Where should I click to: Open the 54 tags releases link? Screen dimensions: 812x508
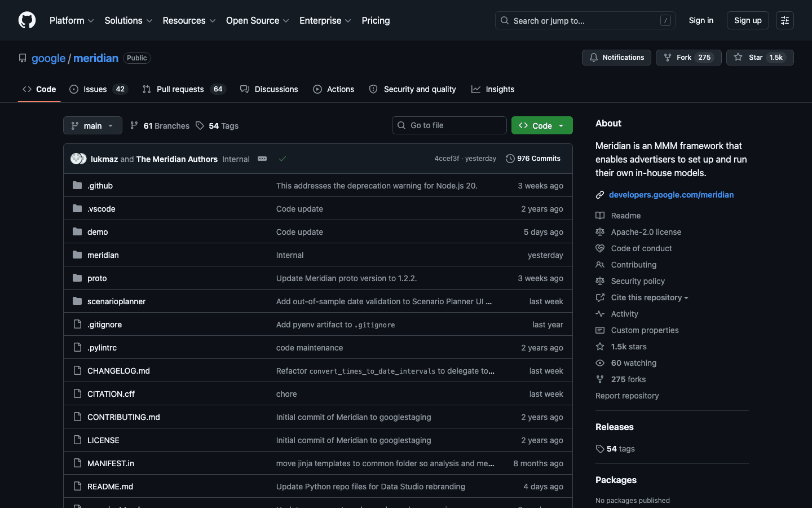[615, 449]
